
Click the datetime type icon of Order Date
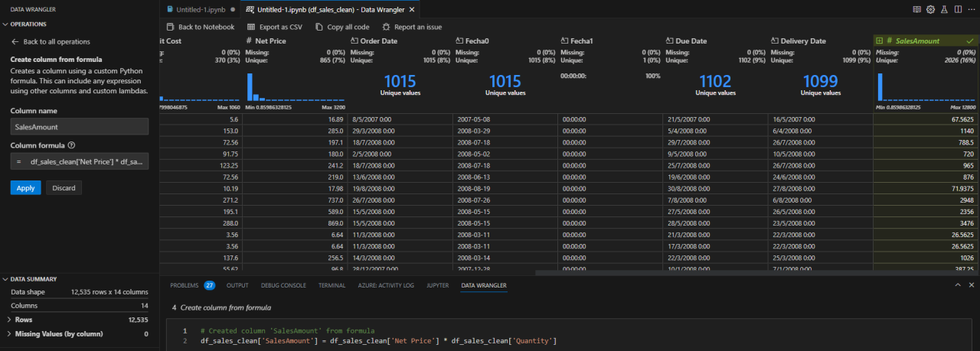point(354,41)
